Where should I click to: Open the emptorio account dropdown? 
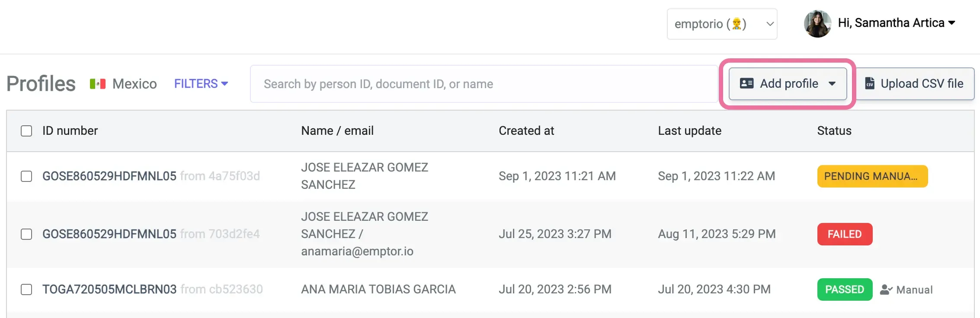point(721,24)
